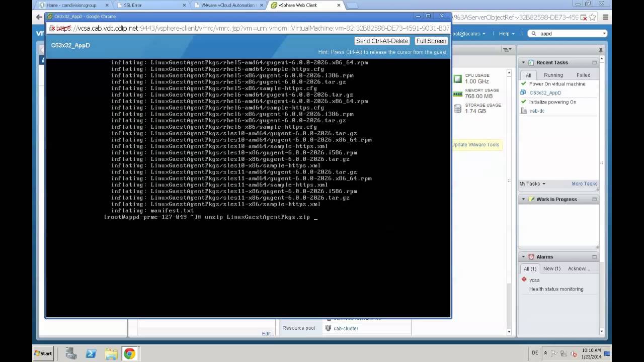The image size is (644, 362).
Task: Open the Chrome hamburger menu
Action: 605,17
